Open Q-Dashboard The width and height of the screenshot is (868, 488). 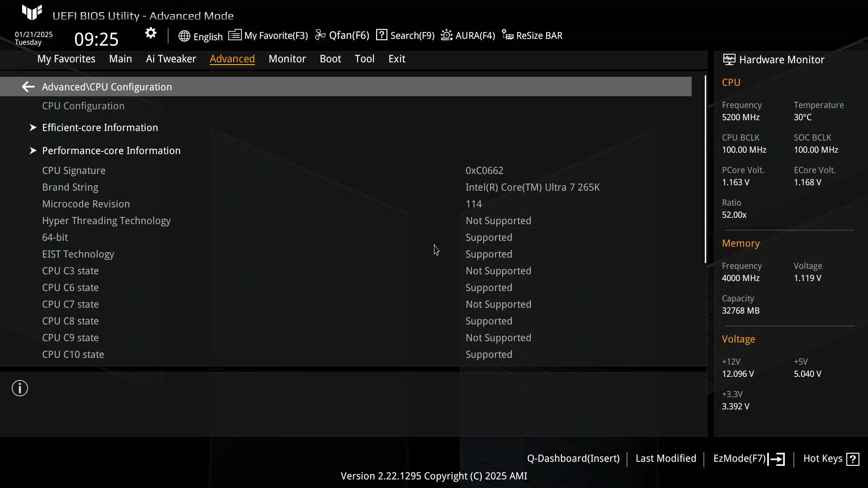coord(573,459)
